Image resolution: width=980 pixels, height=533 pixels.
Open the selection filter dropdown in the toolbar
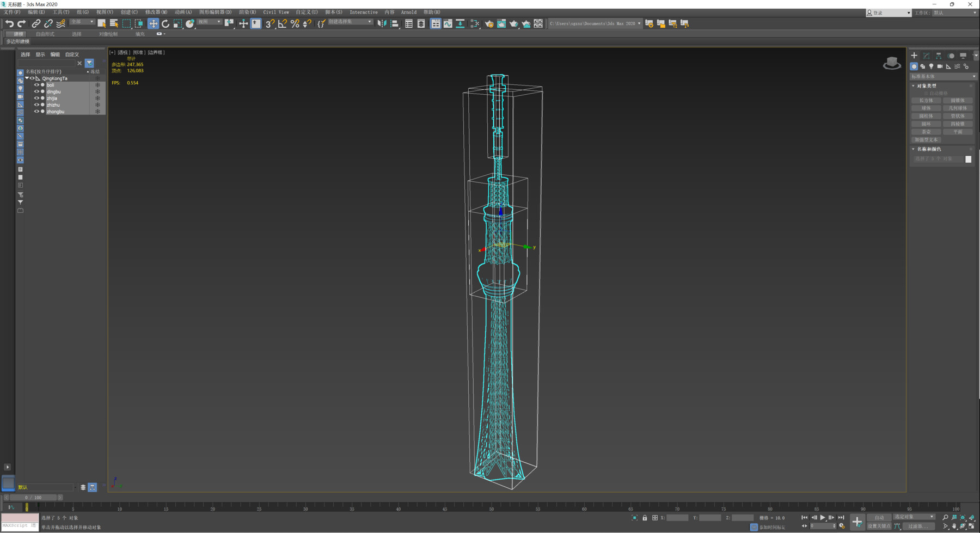pos(82,22)
